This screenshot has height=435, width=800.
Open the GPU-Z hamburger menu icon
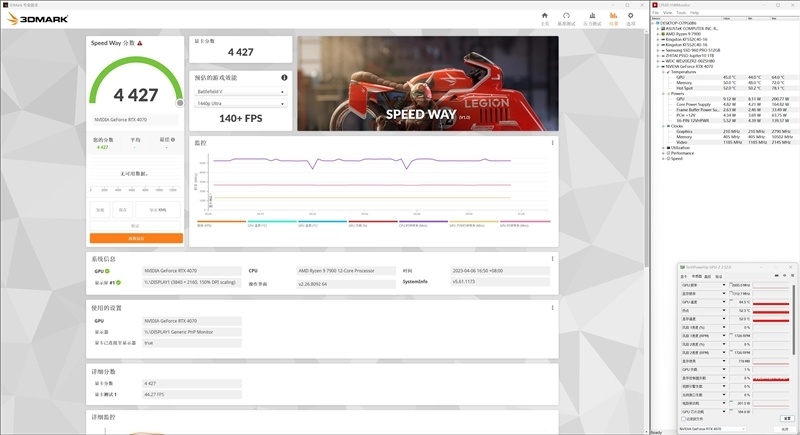click(792, 275)
